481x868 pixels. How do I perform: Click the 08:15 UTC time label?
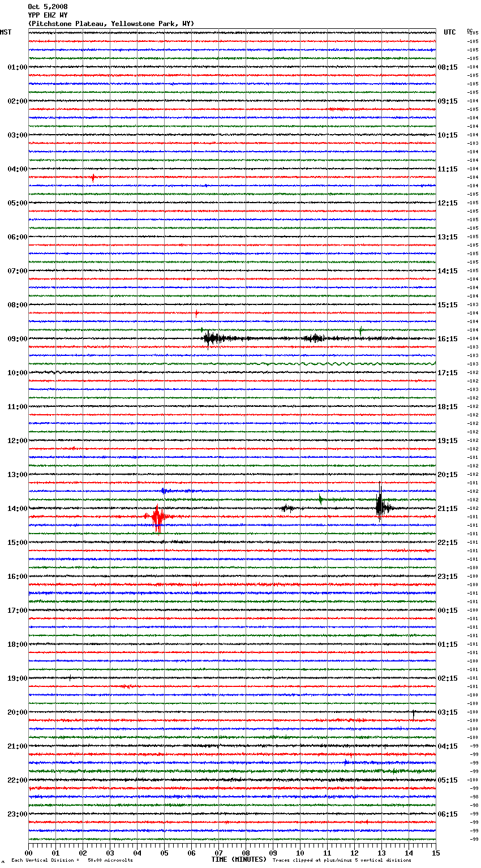448,67
